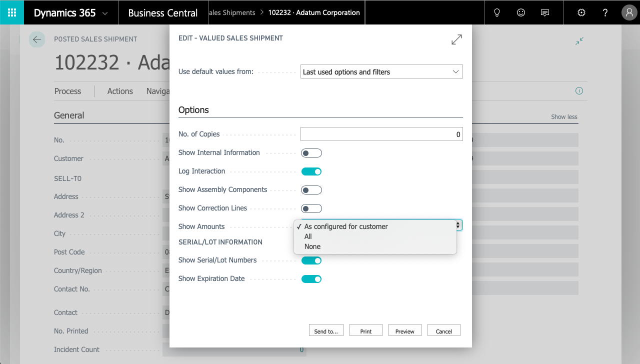Turn off Show Expiration Date
The image size is (640, 364).
(x=311, y=278)
